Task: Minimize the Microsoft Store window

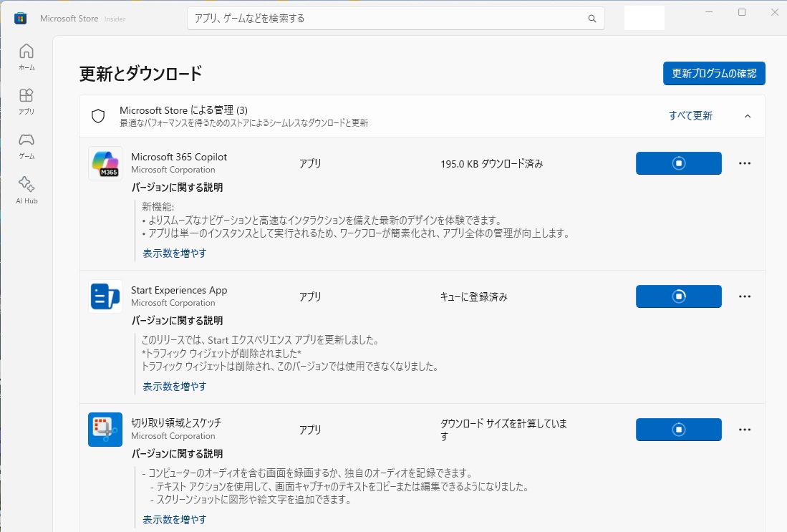Action: click(x=709, y=12)
